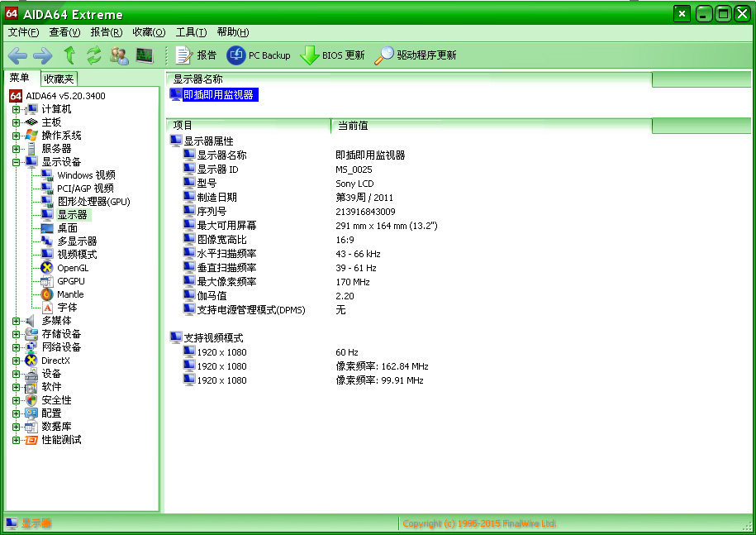
Task: Switch to the 收藏夹 tab
Action: (x=59, y=79)
